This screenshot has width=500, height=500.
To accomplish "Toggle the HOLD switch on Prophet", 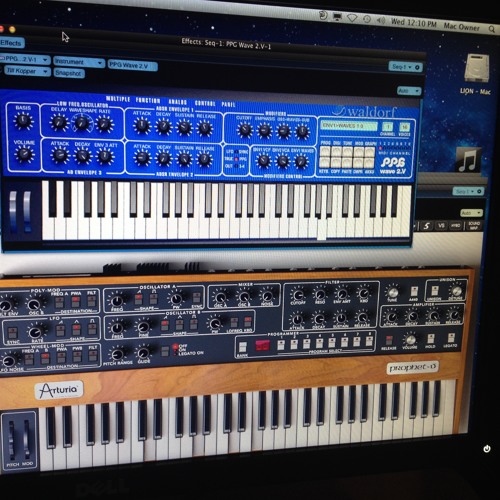I will click(430, 339).
